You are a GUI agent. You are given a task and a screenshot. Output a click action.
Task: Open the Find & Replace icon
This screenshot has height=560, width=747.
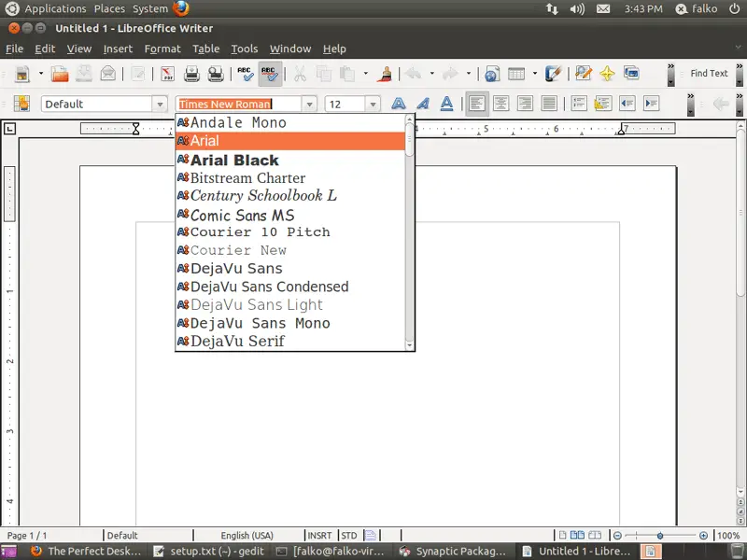click(583, 74)
